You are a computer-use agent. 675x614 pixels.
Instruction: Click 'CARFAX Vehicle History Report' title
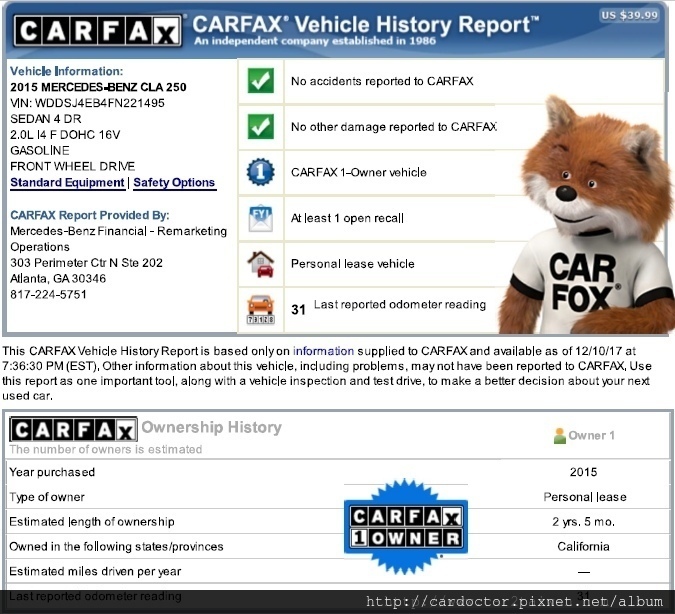[x=365, y=24]
